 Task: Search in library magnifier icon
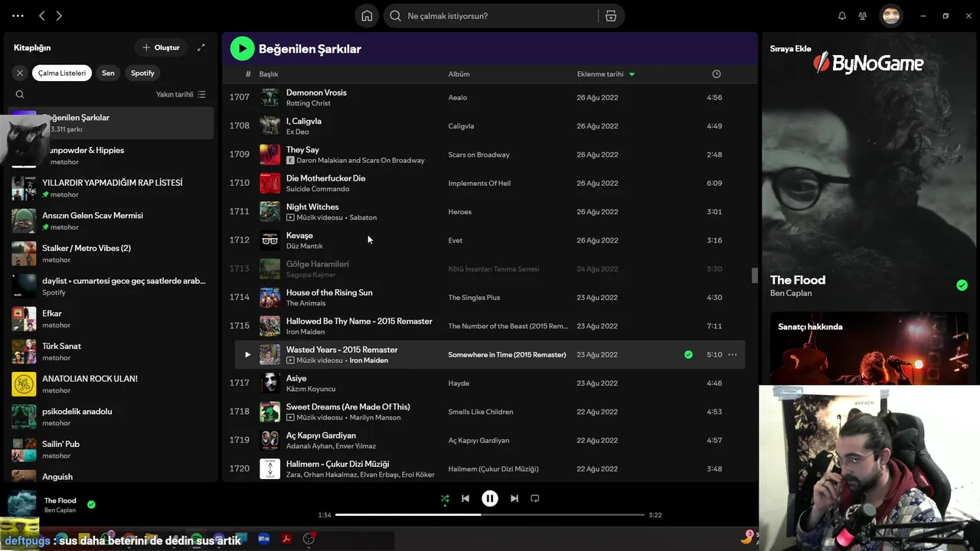20,94
